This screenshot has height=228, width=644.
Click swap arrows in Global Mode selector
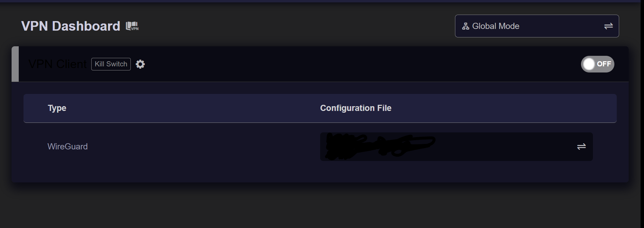[608, 26]
